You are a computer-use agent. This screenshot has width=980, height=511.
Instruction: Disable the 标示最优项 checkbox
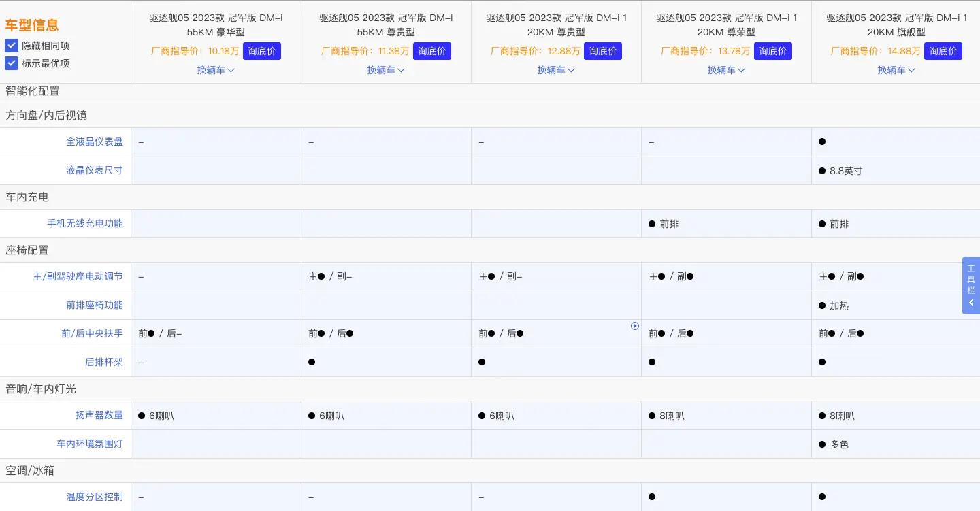(12, 63)
